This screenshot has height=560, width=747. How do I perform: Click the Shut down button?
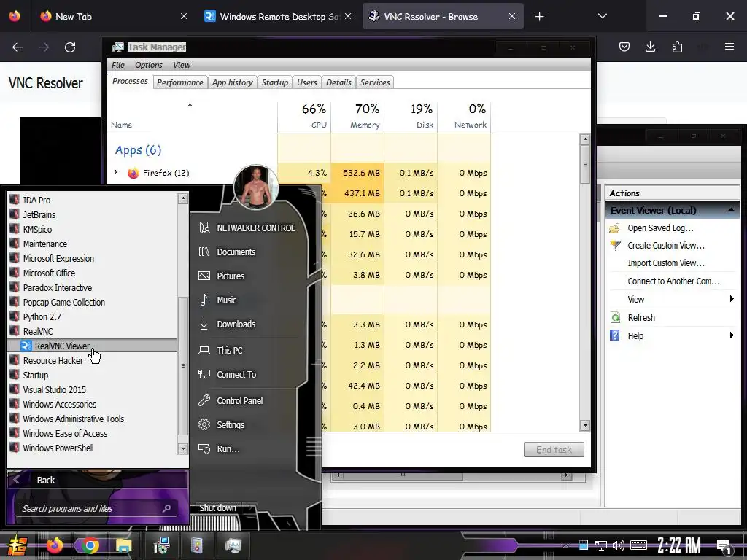(217, 507)
